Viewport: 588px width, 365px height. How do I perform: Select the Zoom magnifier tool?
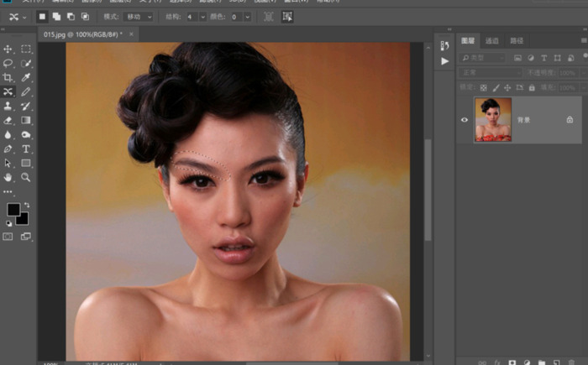[26, 178]
